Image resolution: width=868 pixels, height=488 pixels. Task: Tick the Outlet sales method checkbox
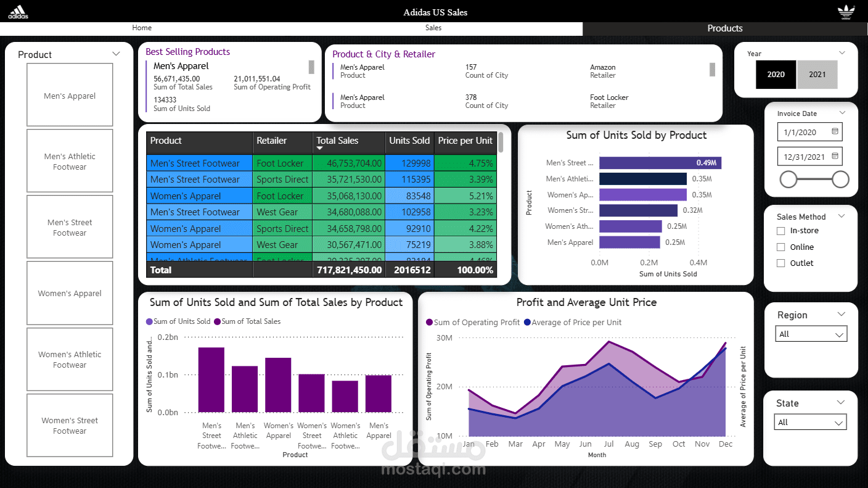pos(780,263)
